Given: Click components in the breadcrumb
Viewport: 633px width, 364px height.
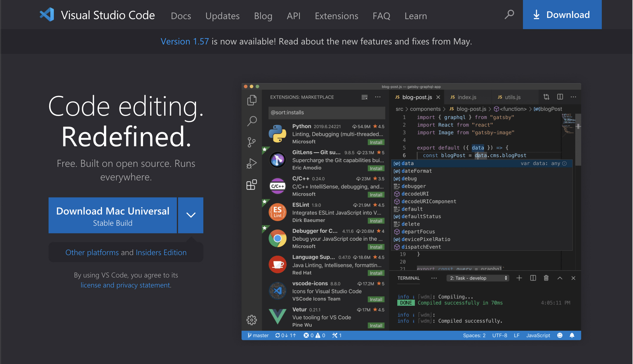Looking at the screenshot, I should 425,109.
